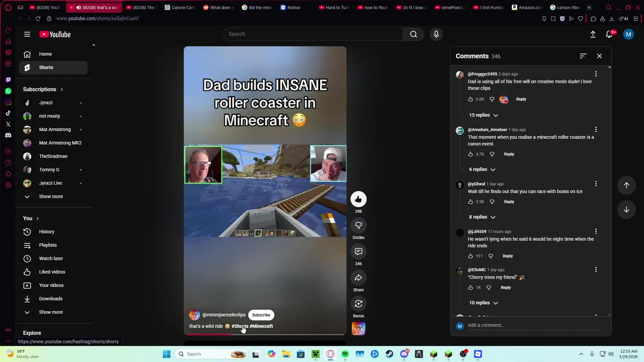Subscribe to @mmmjoemeleclips
This screenshot has height=362, width=644.
click(261, 315)
